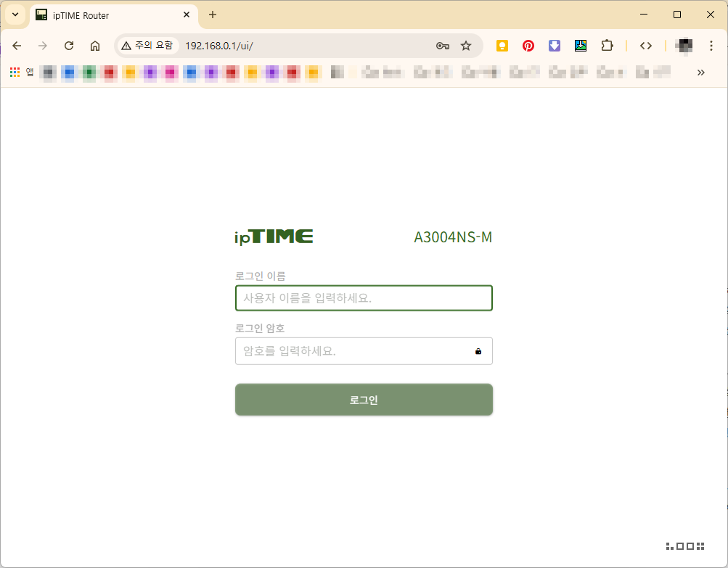Click the ipTIME logo
The width and height of the screenshot is (728, 568).
coord(274,236)
